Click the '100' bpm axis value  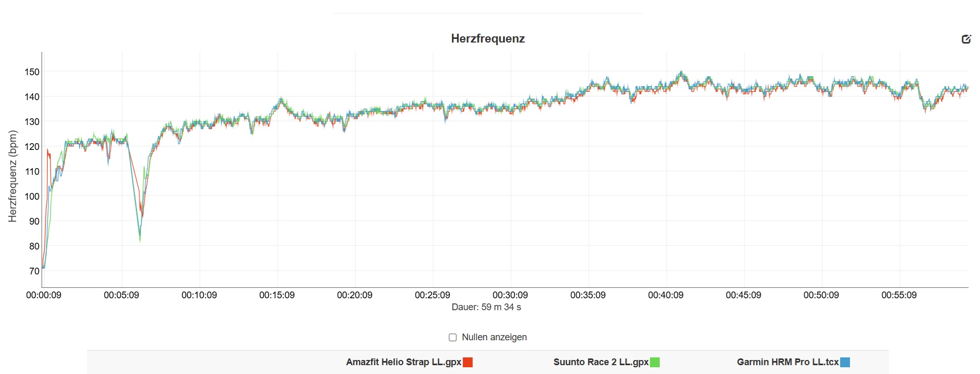32,197
